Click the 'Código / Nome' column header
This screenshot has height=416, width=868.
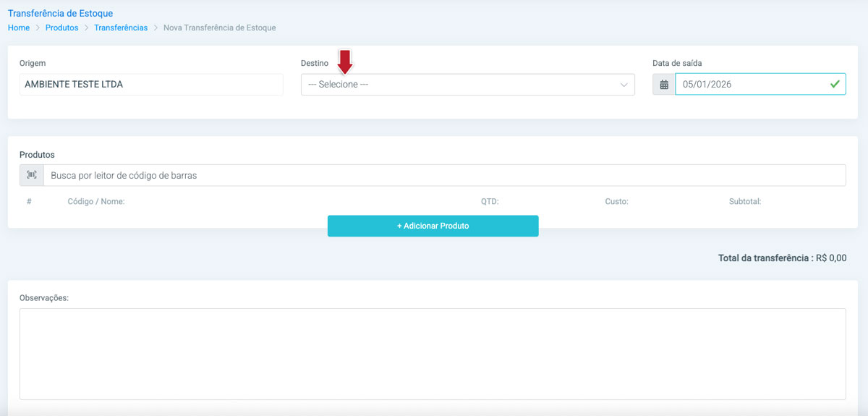click(x=96, y=202)
